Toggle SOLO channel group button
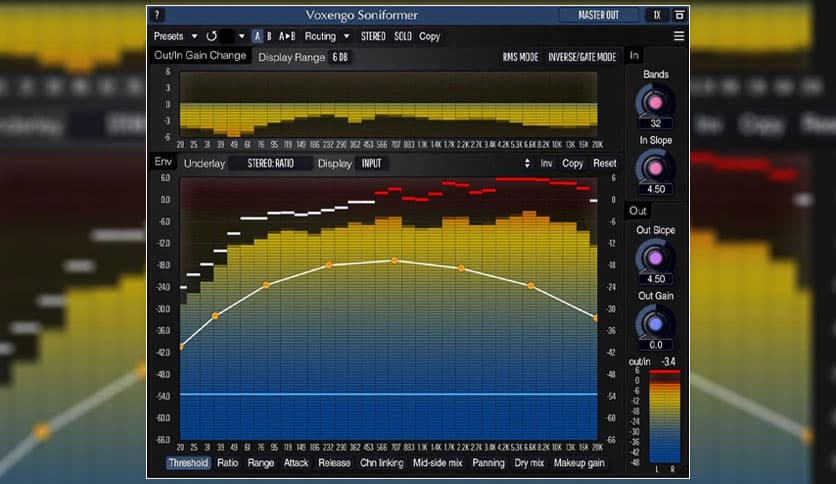Viewport: 836px width, 484px height. pos(403,36)
